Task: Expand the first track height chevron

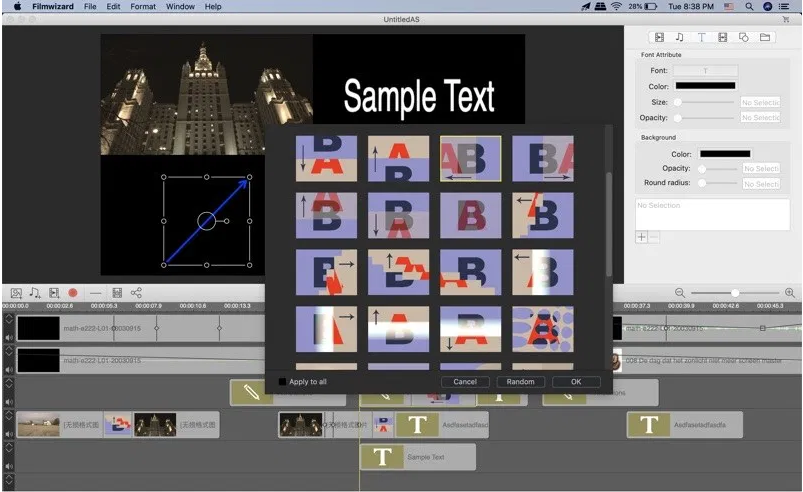Action: pyautogui.click(x=9, y=319)
